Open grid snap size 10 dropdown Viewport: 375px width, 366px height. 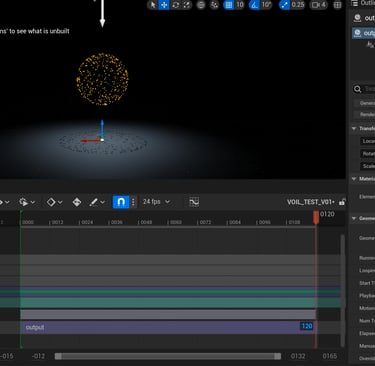tap(240, 5)
